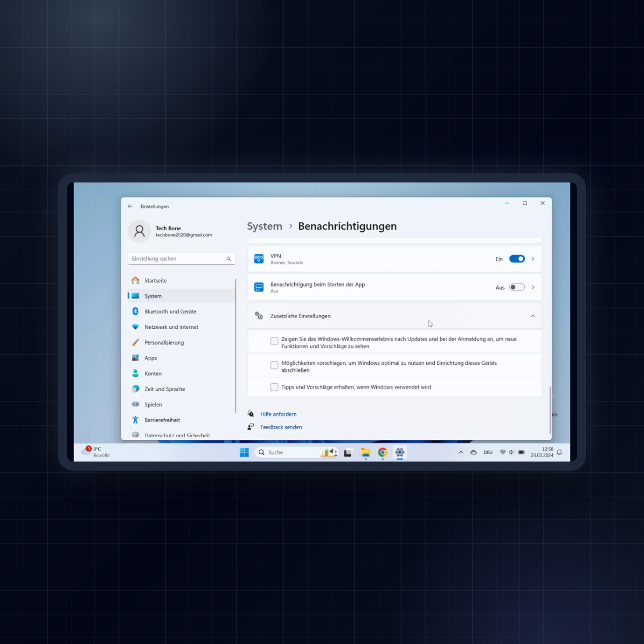Check Möglichkeiten vorschlagen checkbox
The width and height of the screenshot is (644, 644).
pos(274,365)
